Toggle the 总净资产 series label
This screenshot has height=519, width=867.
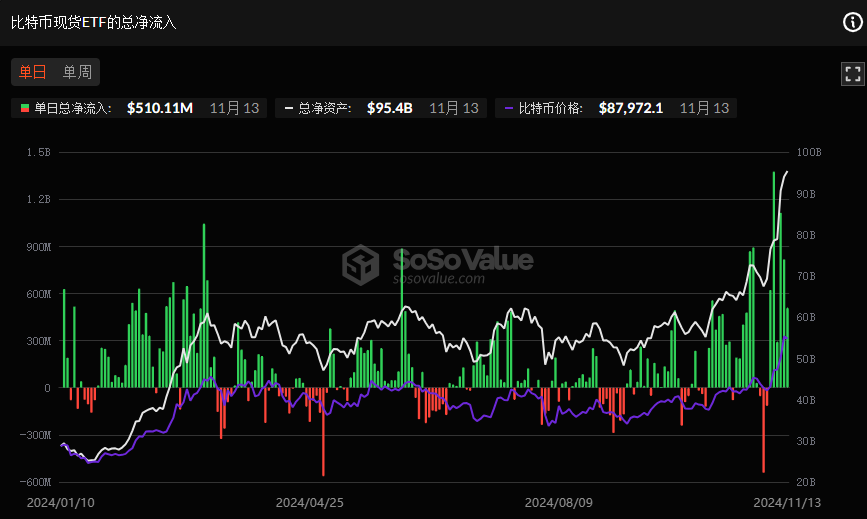click(x=324, y=108)
